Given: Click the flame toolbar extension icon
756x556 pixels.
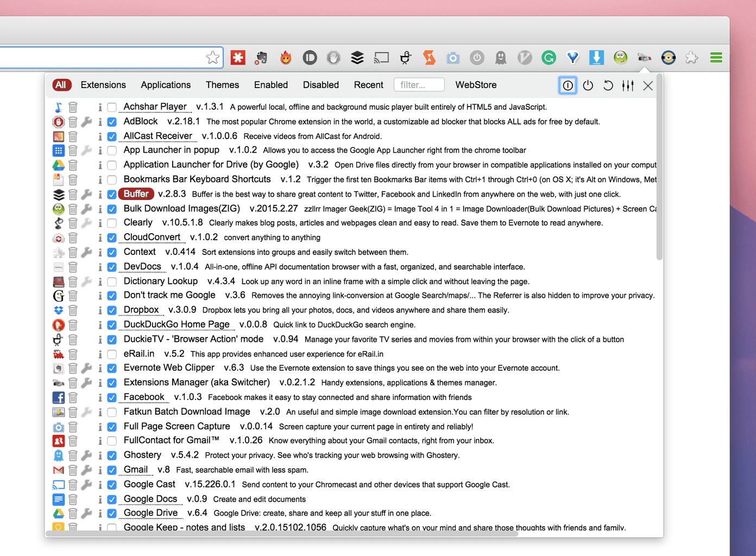Looking at the screenshot, I should (286, 58).
